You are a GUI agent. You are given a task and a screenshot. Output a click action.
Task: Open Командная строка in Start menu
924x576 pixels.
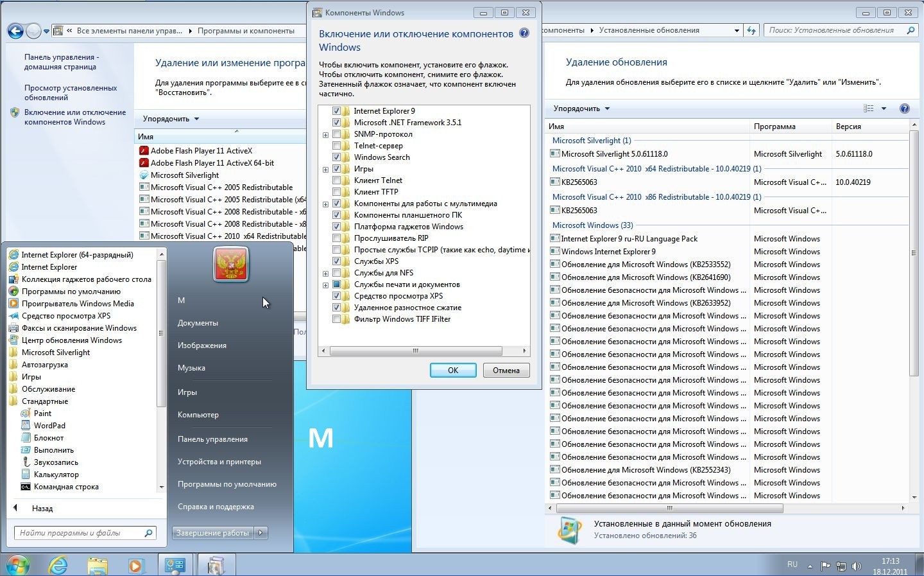point(66,487)
